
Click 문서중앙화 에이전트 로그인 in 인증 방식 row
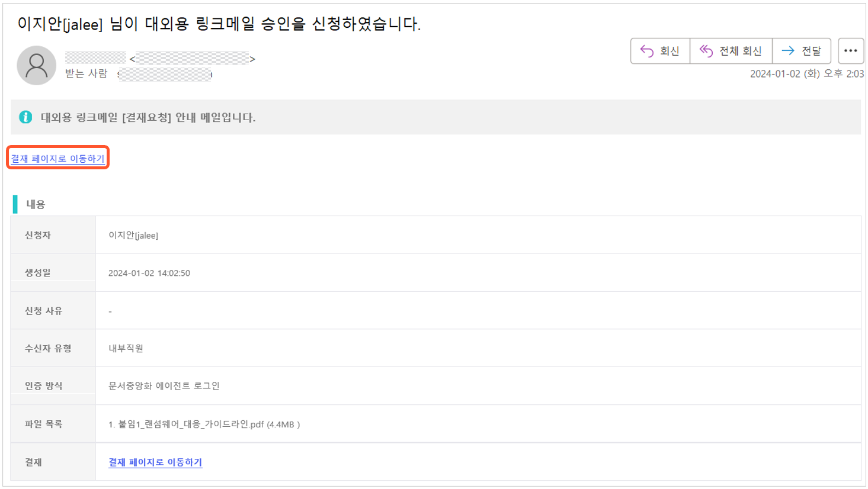(164, 386)
